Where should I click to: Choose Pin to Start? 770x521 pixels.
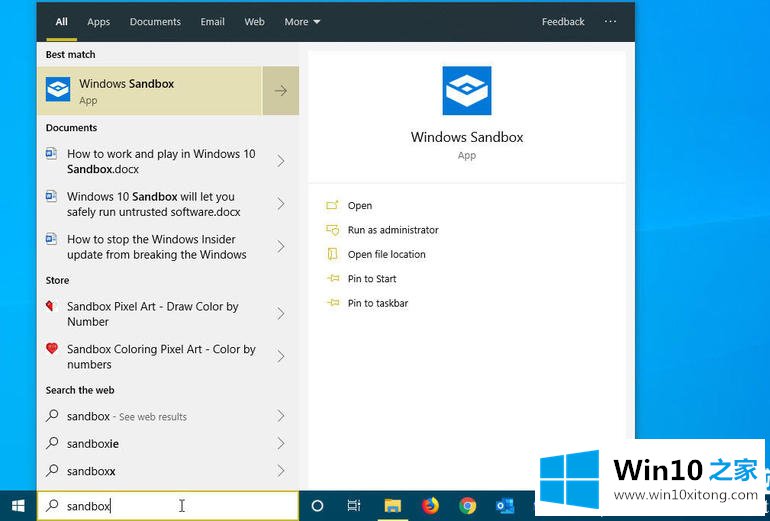pyautogui.click(x=372, y=279)
